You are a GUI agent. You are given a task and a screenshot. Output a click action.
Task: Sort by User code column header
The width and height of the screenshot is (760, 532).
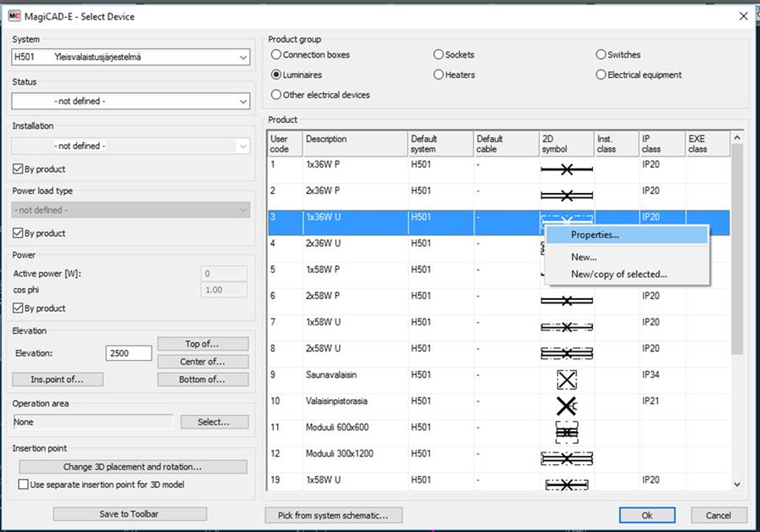[x=285, y=143]
